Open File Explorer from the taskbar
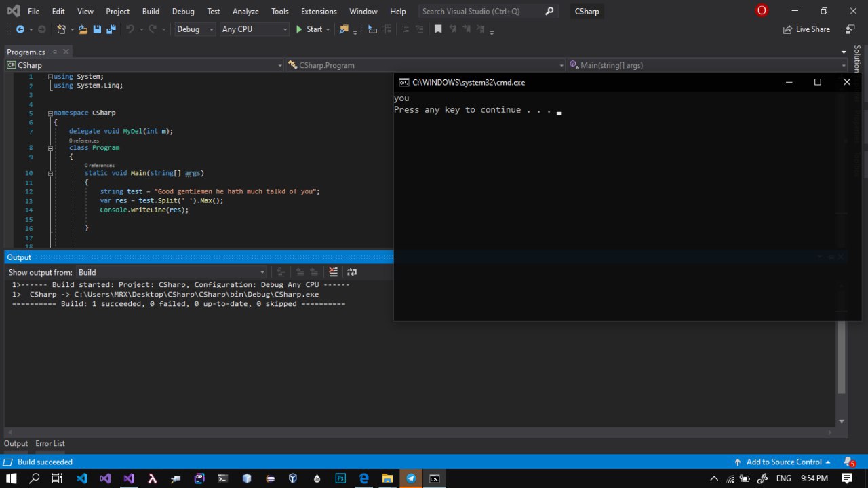 pyautogui.click(x=387, y=478)
